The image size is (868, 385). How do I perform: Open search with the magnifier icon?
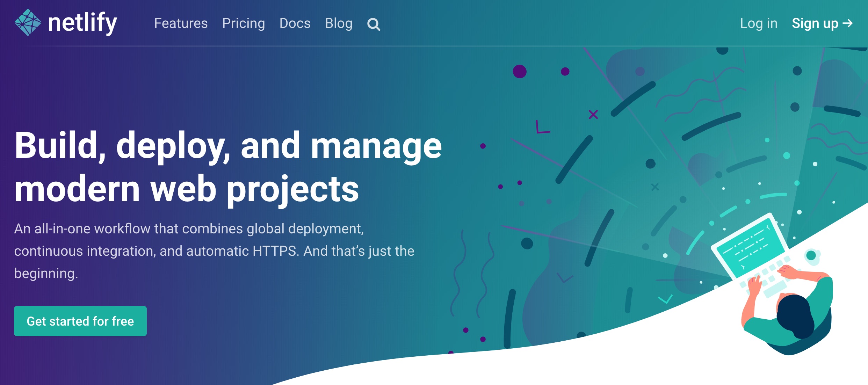point(374,24)
